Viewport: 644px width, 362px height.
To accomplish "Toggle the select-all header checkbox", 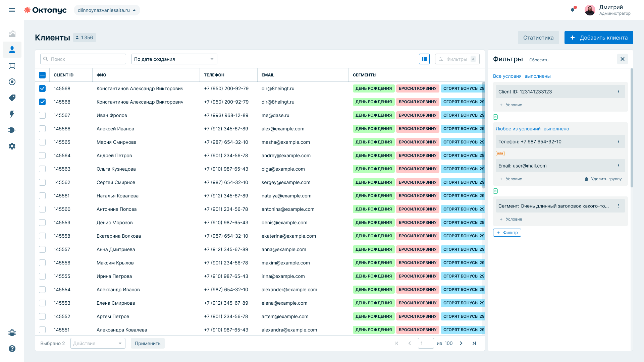I will click(42, 75).
